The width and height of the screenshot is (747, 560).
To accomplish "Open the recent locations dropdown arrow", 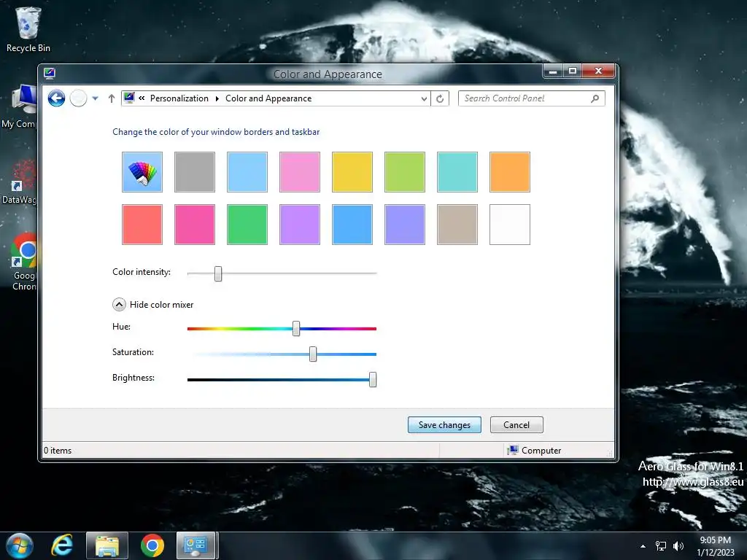I will (x=96, y=98).
